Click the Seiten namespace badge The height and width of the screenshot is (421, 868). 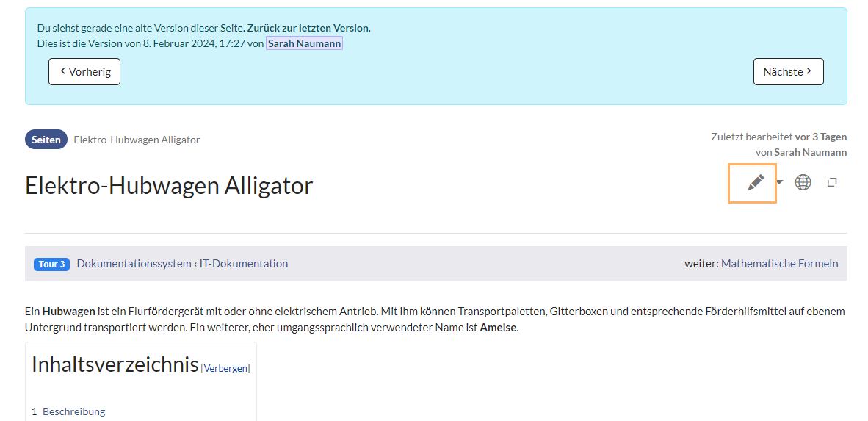pos(46,140)
